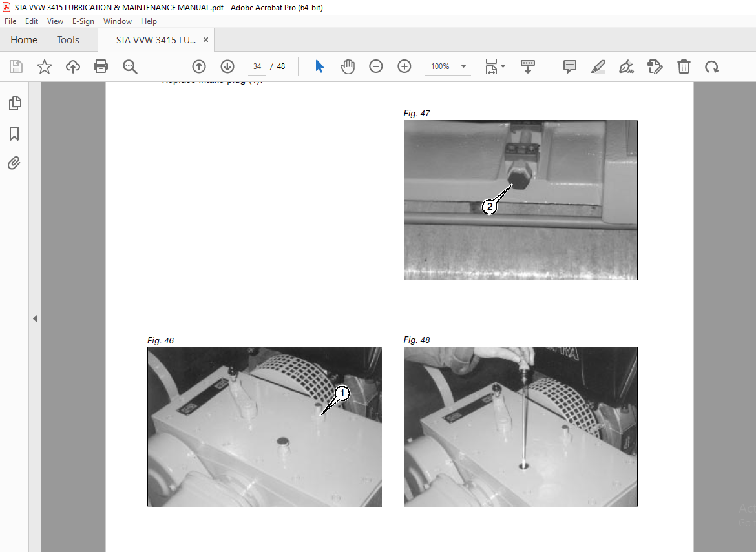Click the Fig. 48 caption text
The image size is (756, 552).
pyautogui.click(x=417, y=340)
